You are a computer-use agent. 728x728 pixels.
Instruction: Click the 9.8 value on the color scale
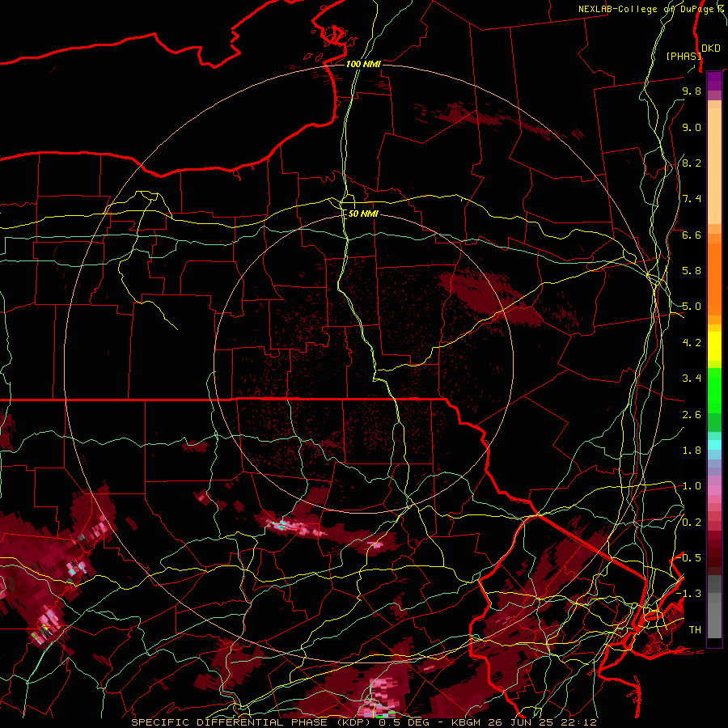tap(692, 91)
